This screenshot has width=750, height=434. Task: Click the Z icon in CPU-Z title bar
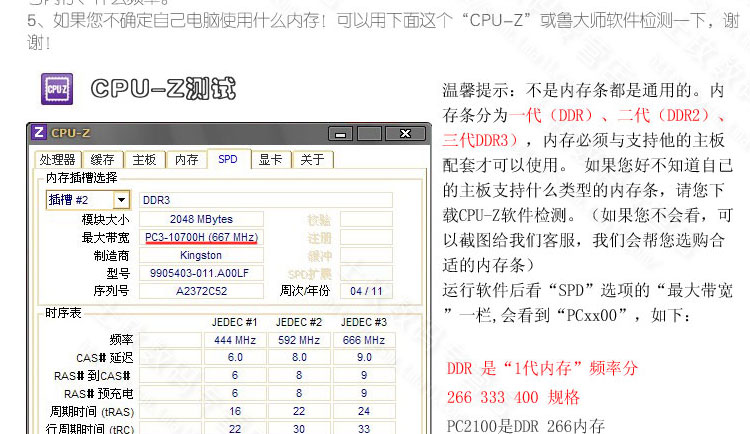pos(39,133)
